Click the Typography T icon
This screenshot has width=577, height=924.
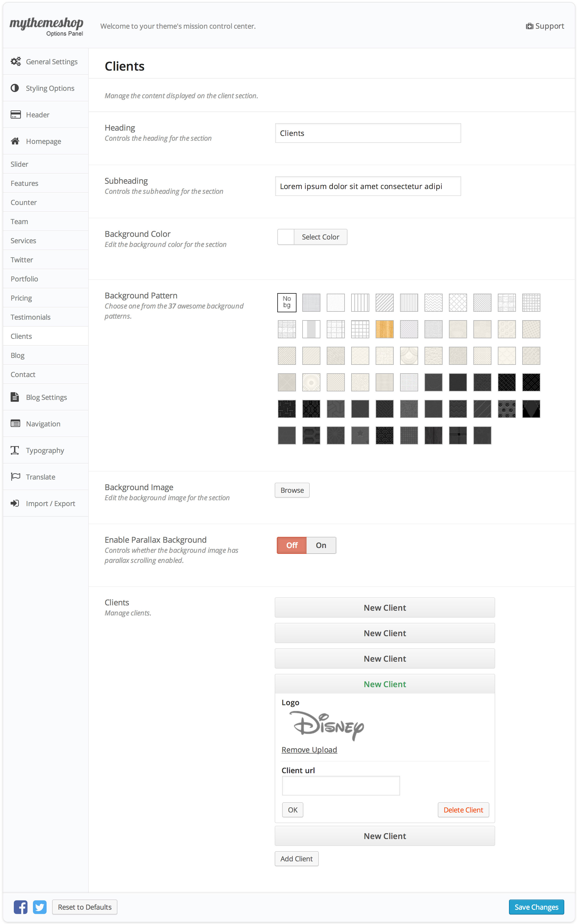coord(15,450)
